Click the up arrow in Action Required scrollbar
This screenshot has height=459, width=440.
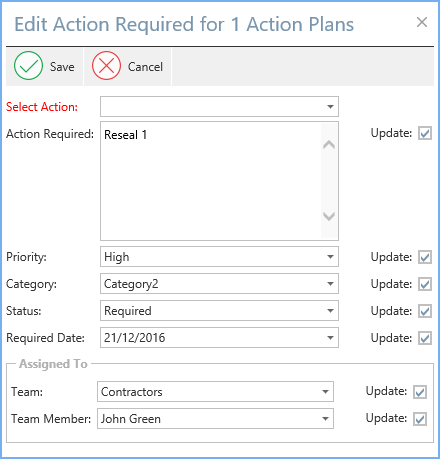coord(329,145)
